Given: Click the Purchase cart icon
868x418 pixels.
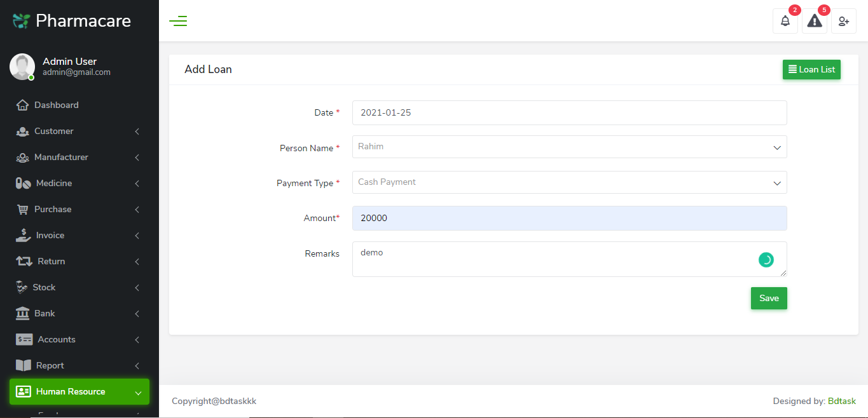Looking at the screenshot, I should (x=22, y=209).
